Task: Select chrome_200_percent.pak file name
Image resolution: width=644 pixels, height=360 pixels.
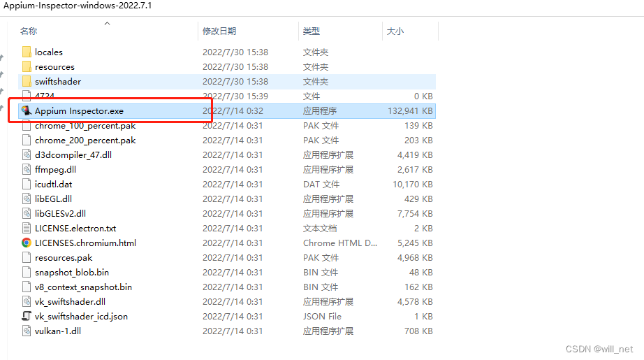Action: coord(85,140)
